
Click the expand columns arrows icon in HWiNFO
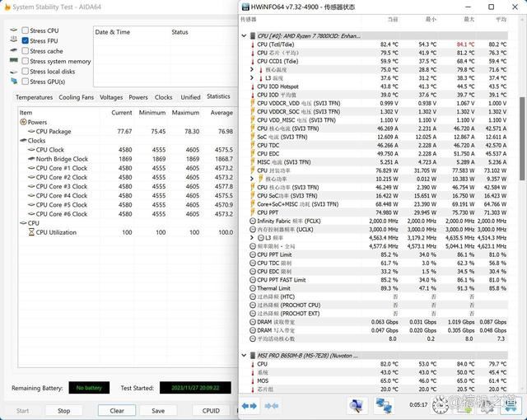249,406
